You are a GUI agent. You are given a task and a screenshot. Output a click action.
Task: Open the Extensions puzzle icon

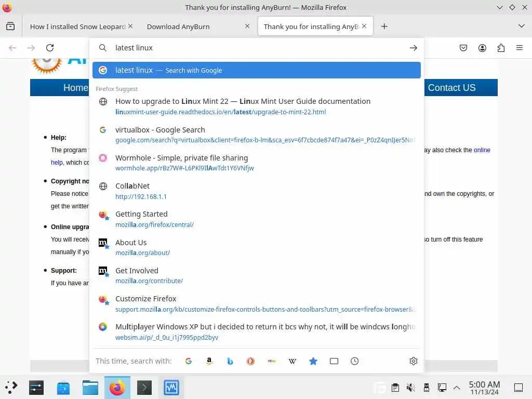(501, 48)
